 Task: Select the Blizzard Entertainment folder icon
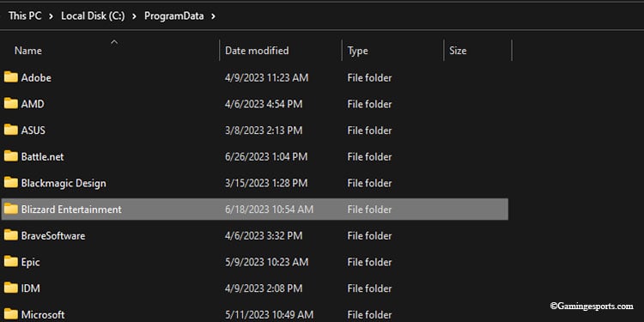click(11, 209)
